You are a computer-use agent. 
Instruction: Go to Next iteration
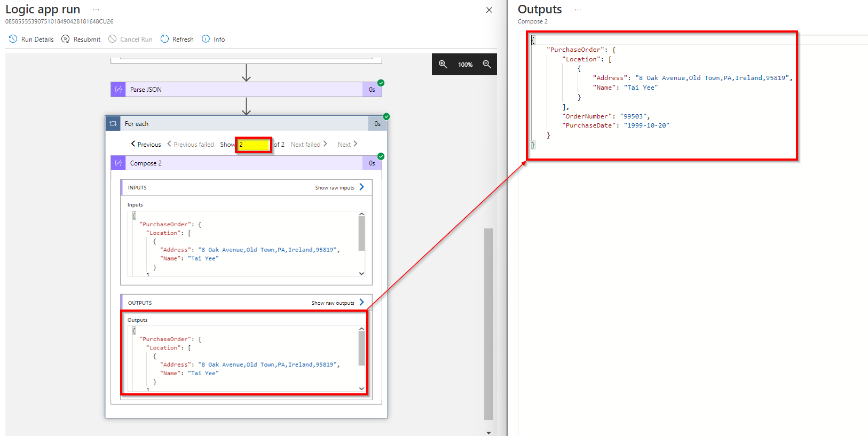pos(348,145)
